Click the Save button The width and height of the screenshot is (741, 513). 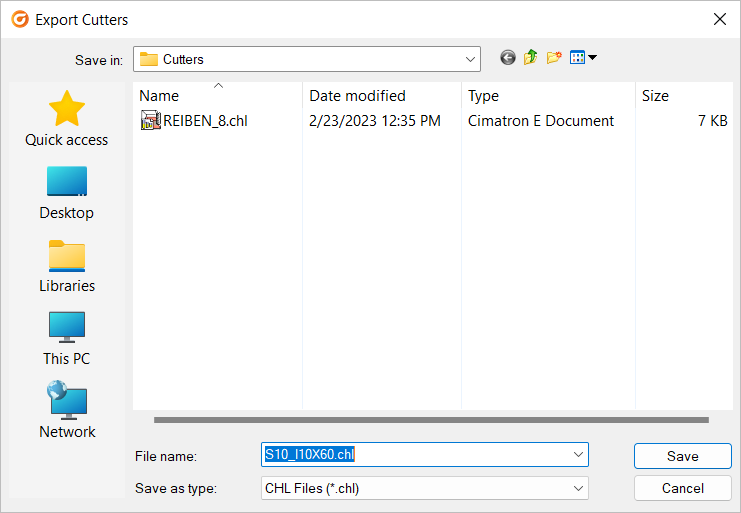(x=682, y=456)
